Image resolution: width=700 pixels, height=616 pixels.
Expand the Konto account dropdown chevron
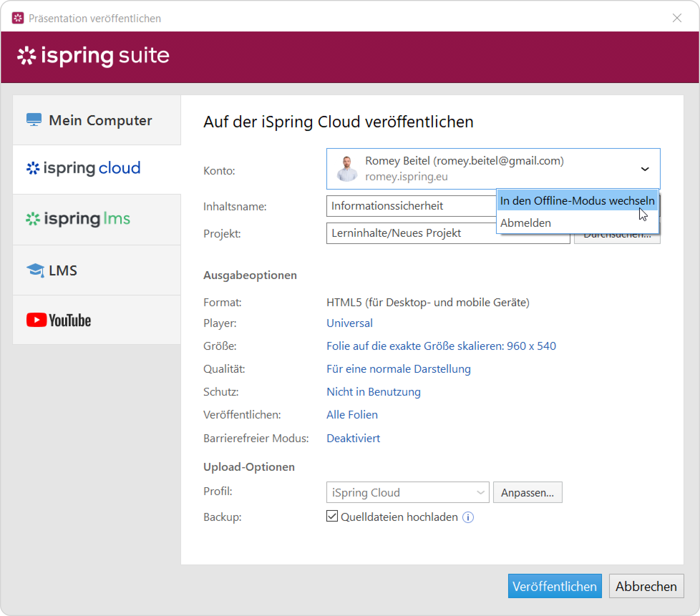click(645, 169)
